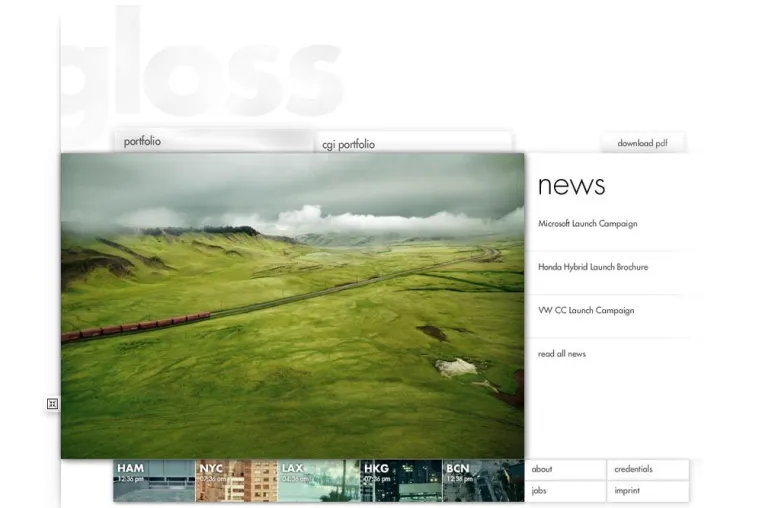The width and height of the screenshot is (762, 508).
Task: Click the large green landscape train photo
Action: (293, 306)
